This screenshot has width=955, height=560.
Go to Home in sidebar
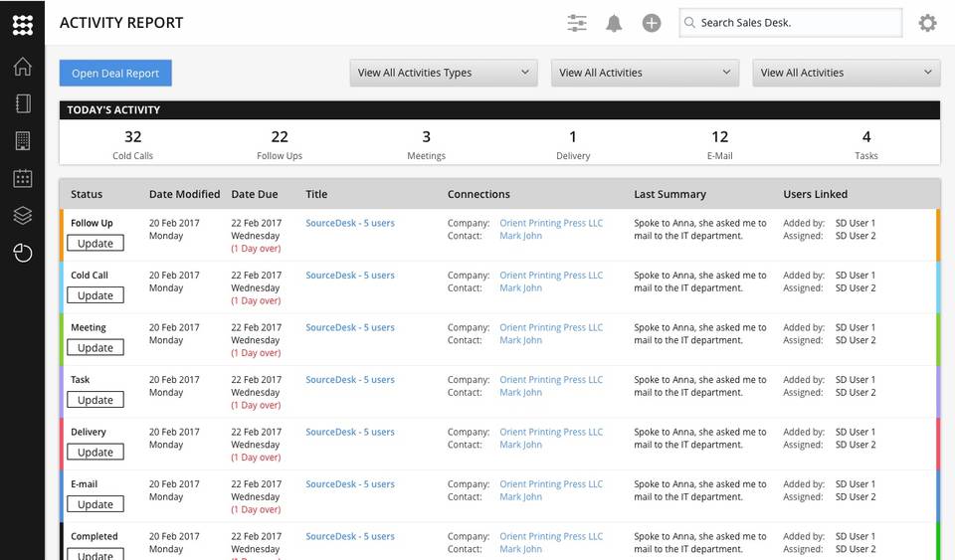(x=23, y=66)
